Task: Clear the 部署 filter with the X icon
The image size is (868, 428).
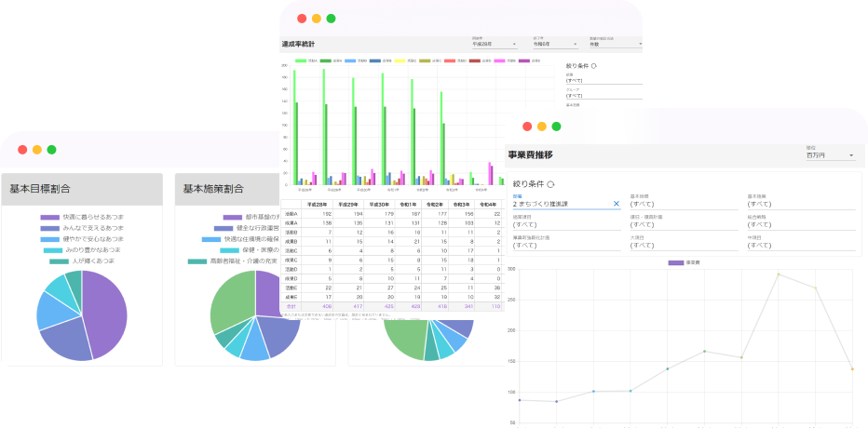Action: click(x=616, y=203)
